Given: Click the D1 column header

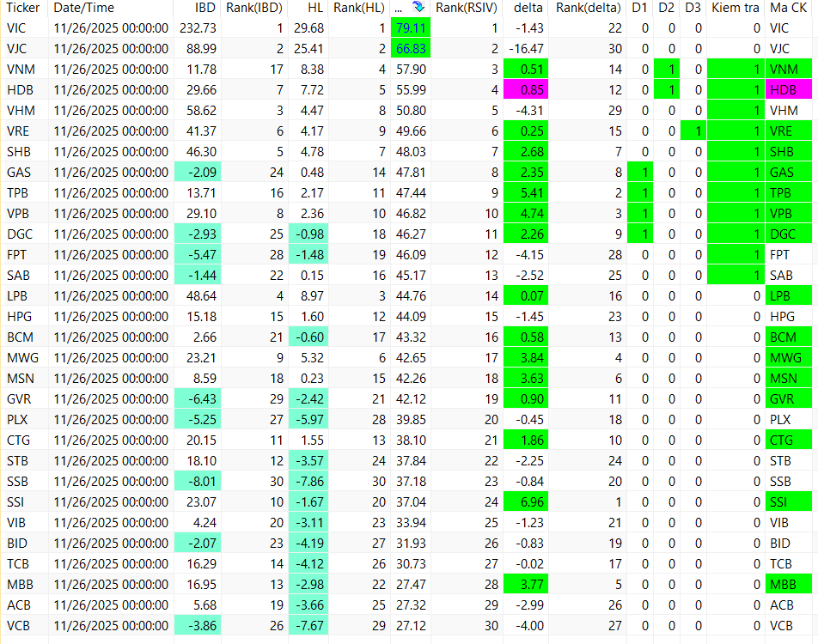Looking at the screenshot, I should point(639,8).
